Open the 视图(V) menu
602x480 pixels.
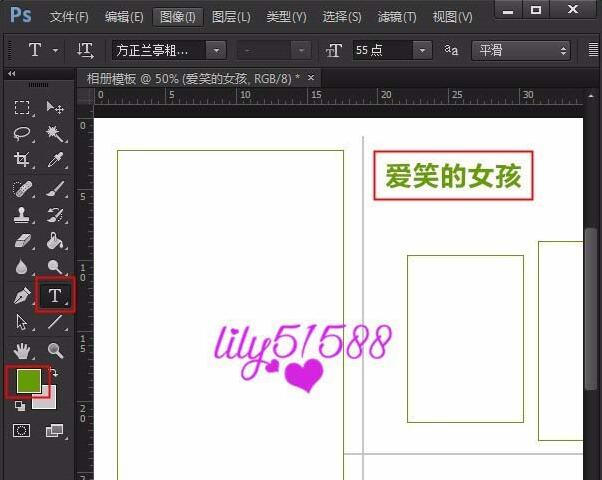pos(452,17)
